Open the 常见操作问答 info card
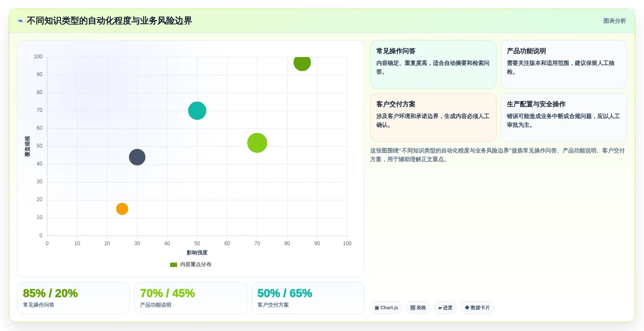Screen dimensions: 644x331 coord(433,64)
